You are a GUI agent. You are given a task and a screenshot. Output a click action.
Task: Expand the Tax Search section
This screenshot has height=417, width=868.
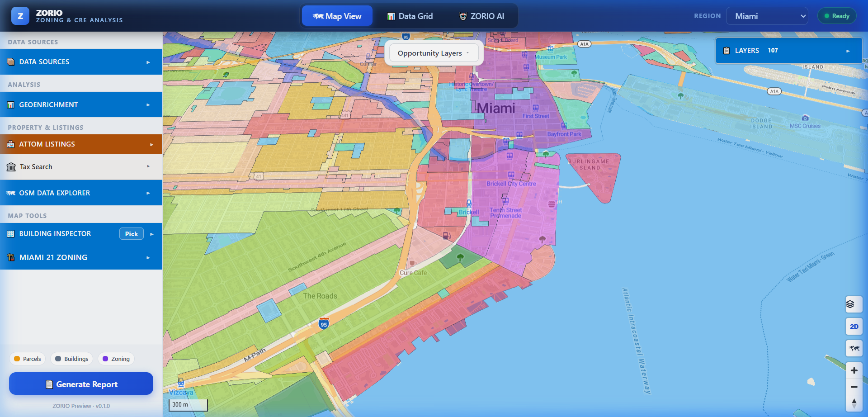81,167
